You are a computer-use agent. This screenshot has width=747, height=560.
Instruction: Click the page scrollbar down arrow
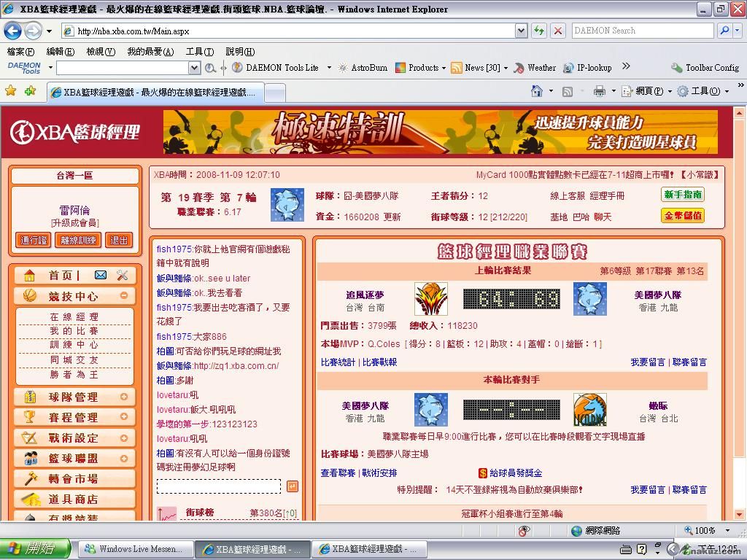739,514
